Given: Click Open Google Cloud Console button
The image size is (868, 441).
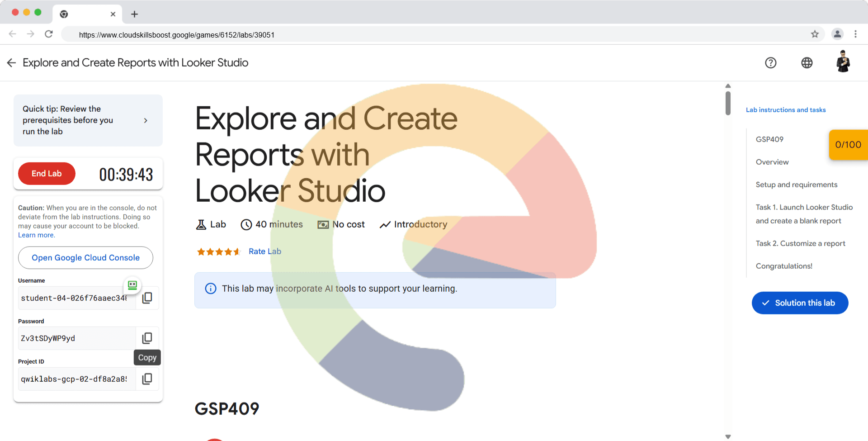Looking at the screenshot, I should [85, 258].
